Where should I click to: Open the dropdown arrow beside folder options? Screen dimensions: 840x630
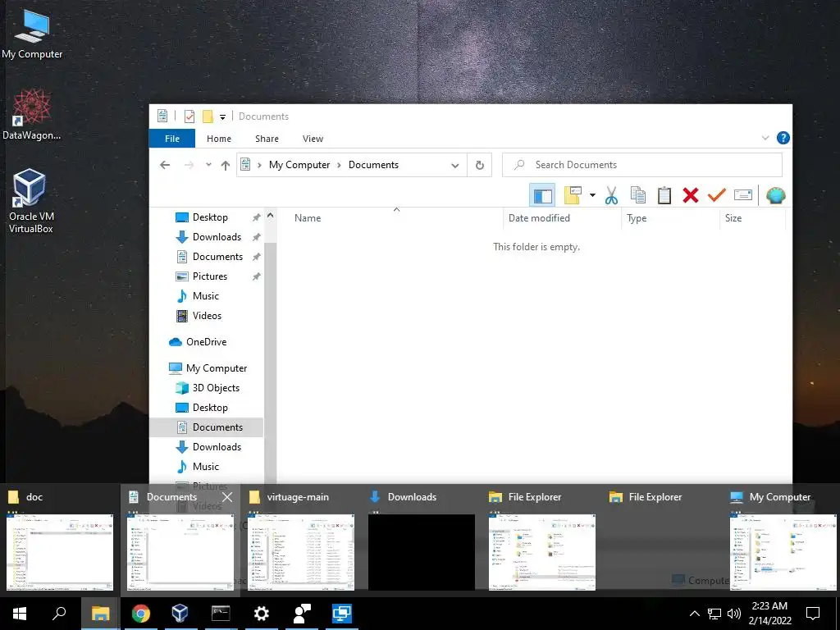pyautogui.click(x=592, y=195)
